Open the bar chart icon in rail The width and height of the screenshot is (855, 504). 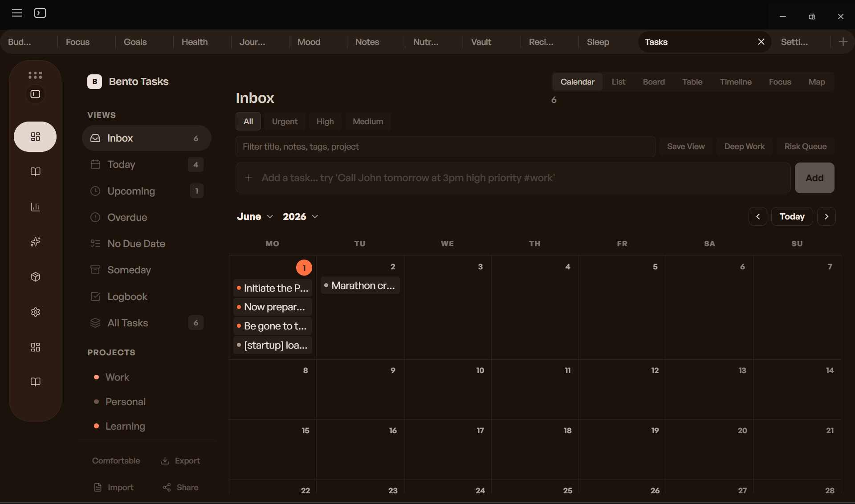pyautogui.click(x=35, y=207)
